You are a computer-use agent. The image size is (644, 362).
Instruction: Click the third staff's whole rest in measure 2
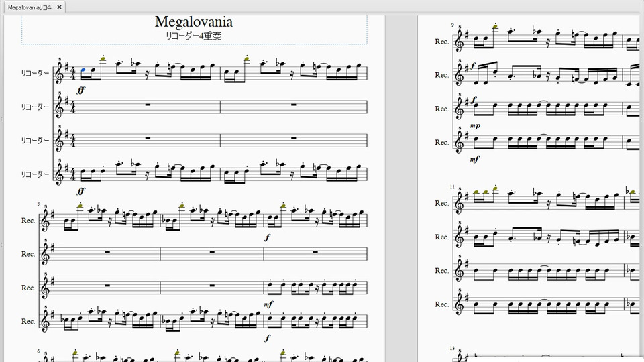click(x=294, y=138)
